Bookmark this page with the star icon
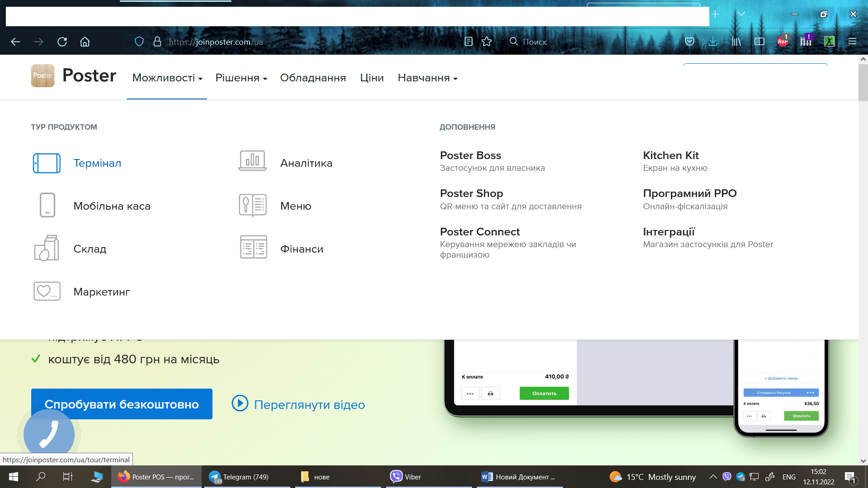The image size is (868, 488). coord(487,42)
